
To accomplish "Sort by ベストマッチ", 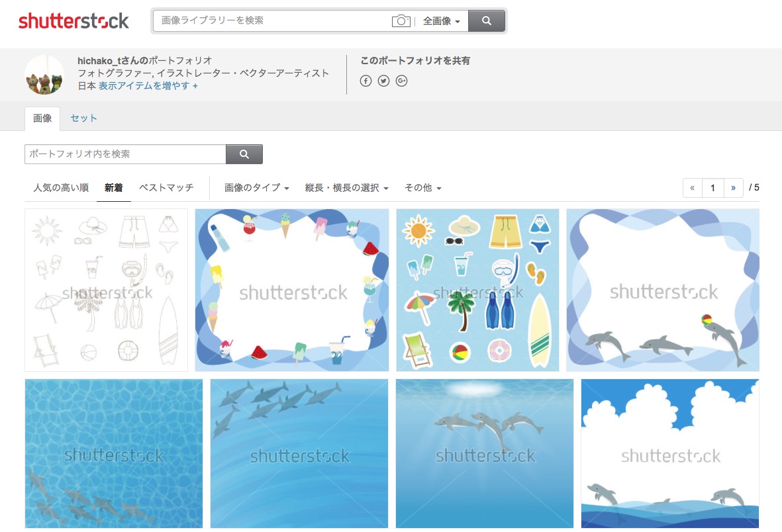I will (166, 188).
